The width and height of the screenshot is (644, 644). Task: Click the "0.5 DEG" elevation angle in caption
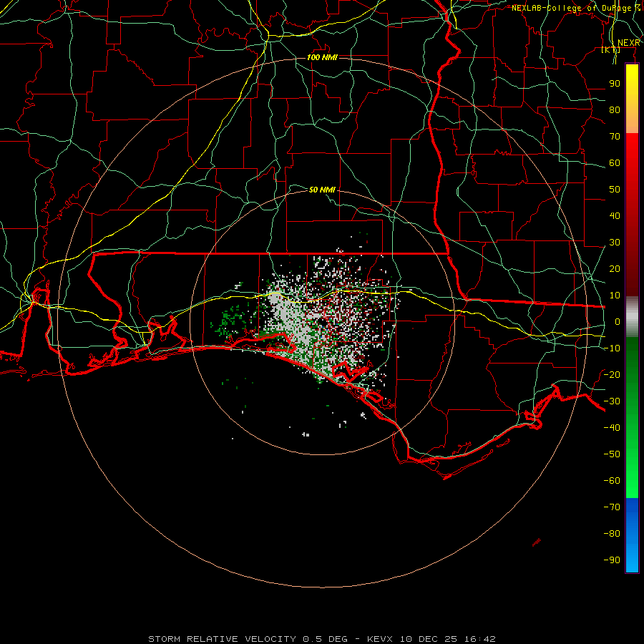click(x=326, y=639)
